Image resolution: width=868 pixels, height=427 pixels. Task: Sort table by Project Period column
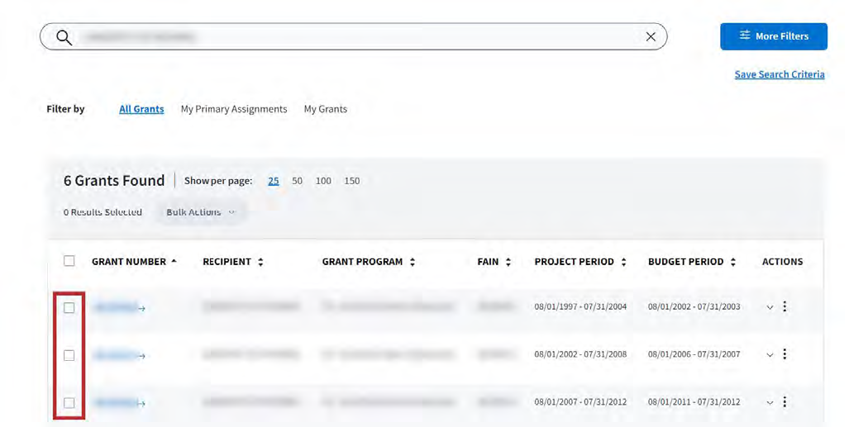623,262
